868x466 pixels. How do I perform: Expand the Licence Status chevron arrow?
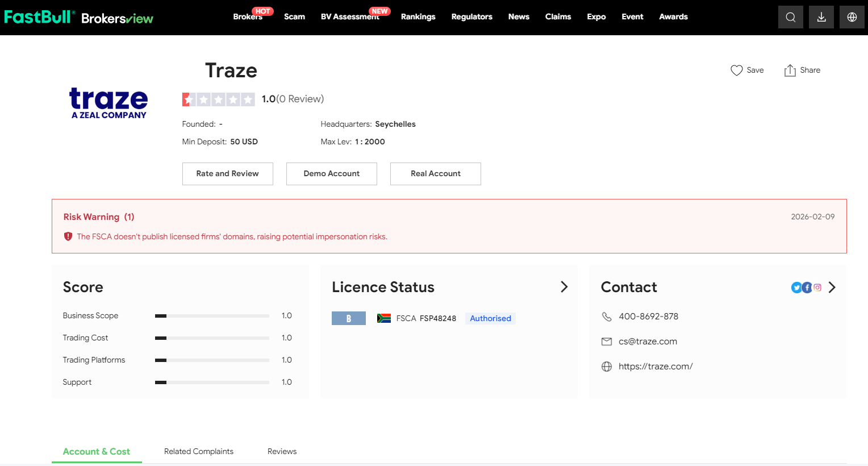click(564, 287)
